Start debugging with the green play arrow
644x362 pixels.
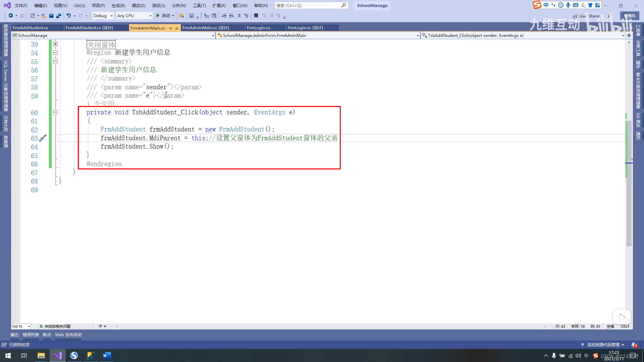click(158, 15)
